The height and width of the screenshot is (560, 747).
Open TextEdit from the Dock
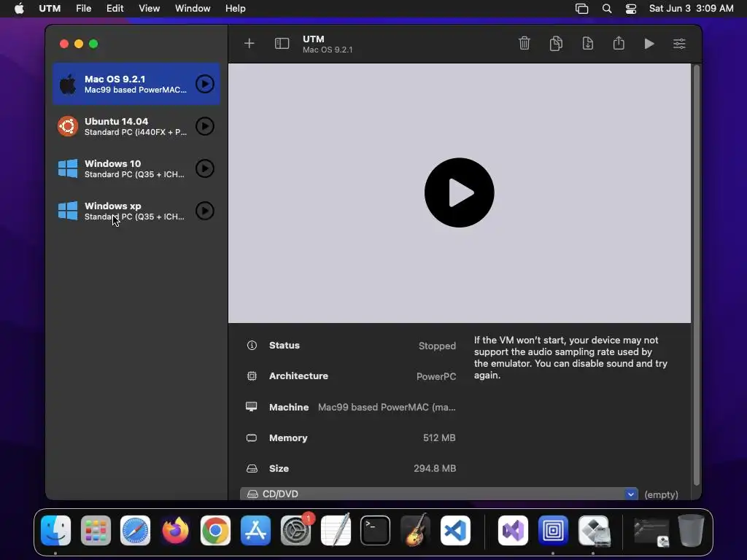point(336,530)
